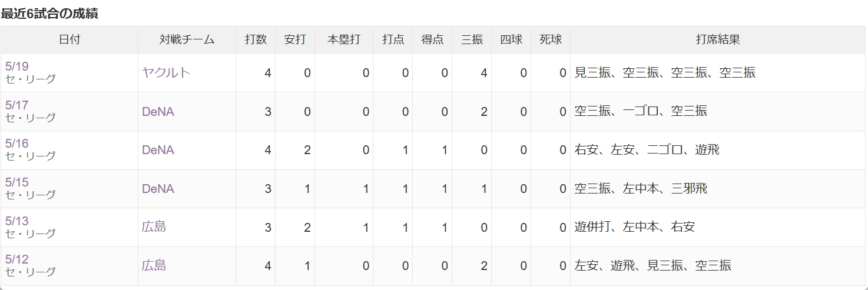Click the DeNA link in 5/16 row
The image size is (868, 290).
point(158,150)
